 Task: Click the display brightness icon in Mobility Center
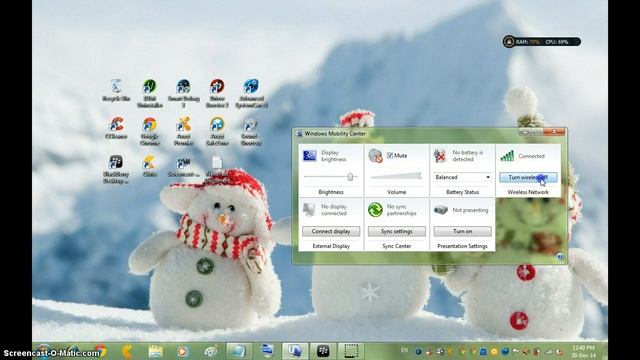pos(309,156)
